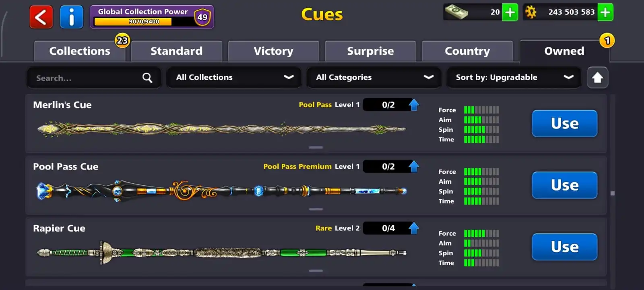Switch to the Collections tab
This screenshot has width=644, height=290.
[80, 51]
